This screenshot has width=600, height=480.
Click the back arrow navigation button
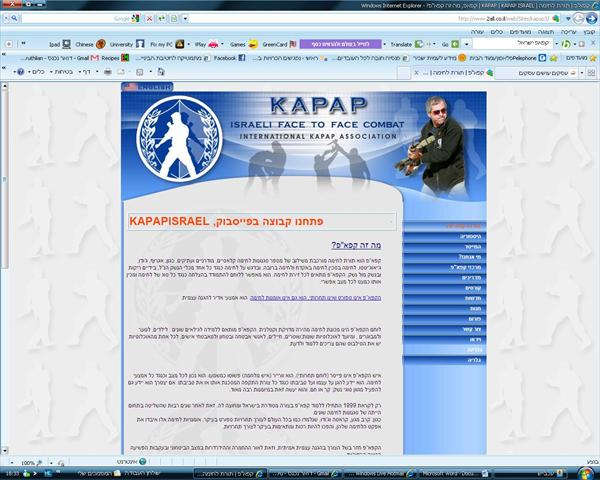[579, 18]
